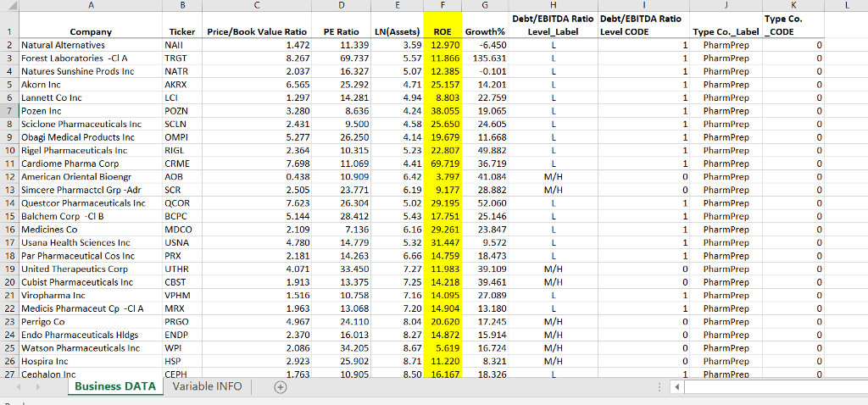Image resolution: width=868 pixels, height=405 pixels.
Task: Select ticker cell SCLN
Action: click(182, 124)
